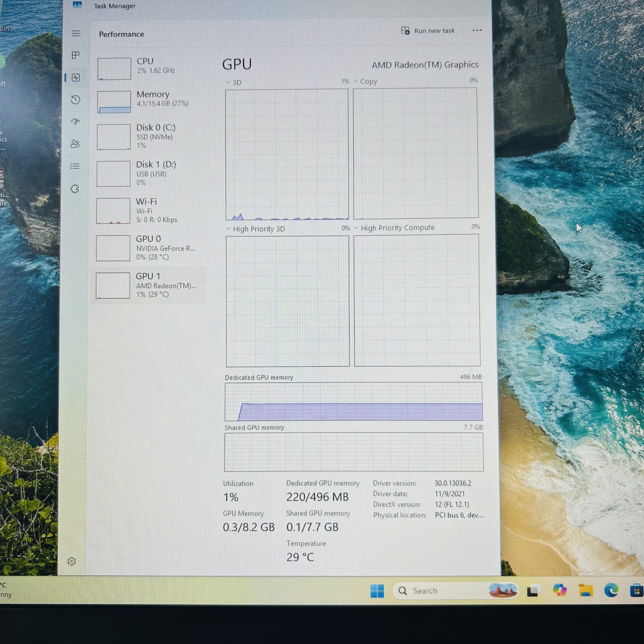Click the Copy utilization graph

(x=416, y=153)
